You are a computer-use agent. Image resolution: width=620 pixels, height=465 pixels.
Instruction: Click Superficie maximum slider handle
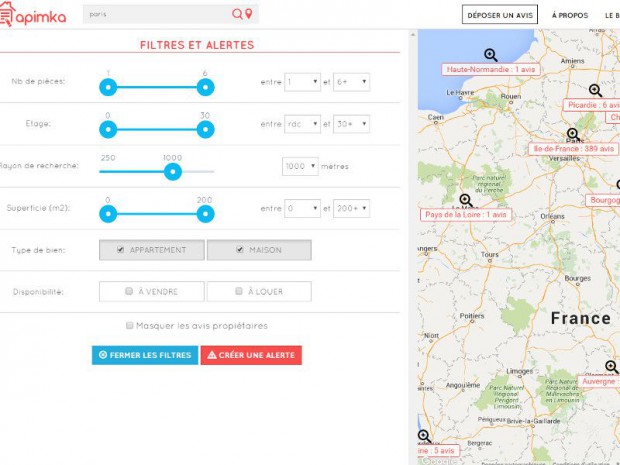(205, 214)
